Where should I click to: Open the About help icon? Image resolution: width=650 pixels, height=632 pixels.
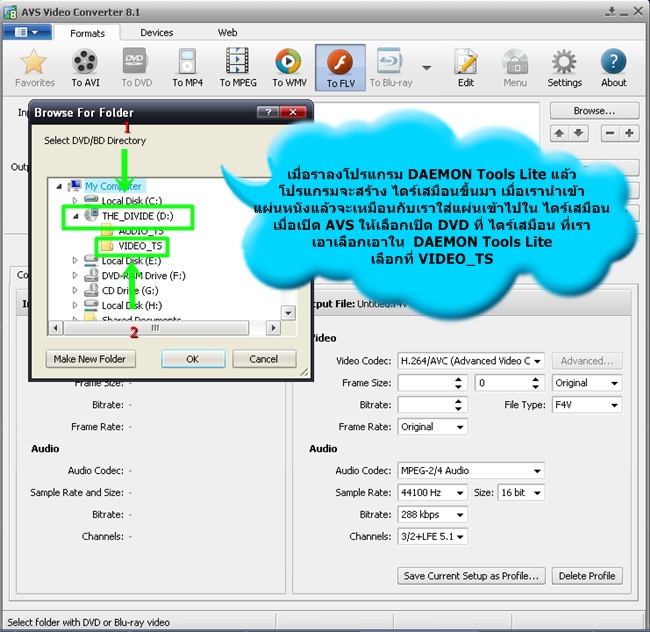tap(614, 68)
